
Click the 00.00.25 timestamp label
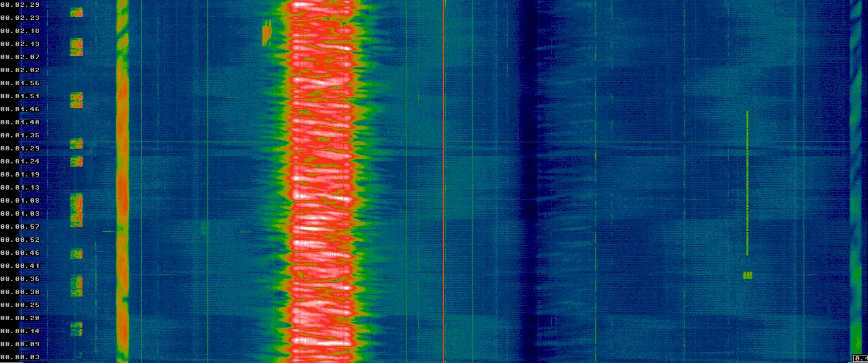point(20,305)
